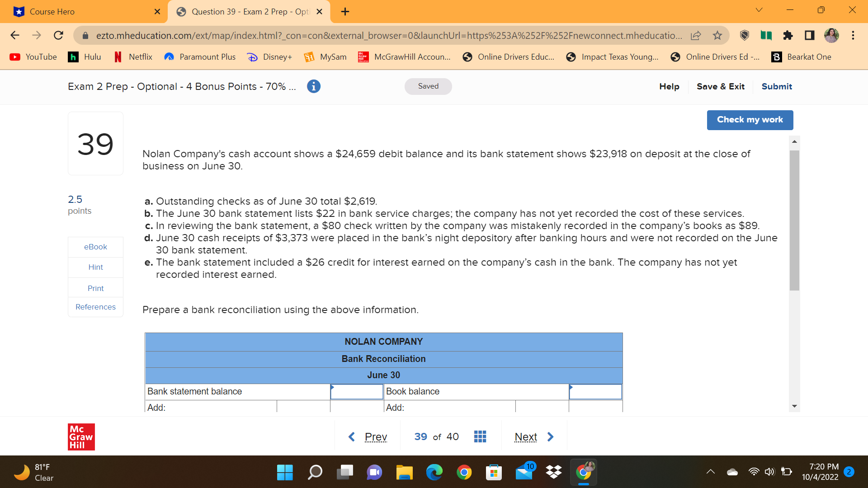This screenshot has height=488, width=868.
Task: Click the bookmark star icon in address bar
Action: coord(717,35)
